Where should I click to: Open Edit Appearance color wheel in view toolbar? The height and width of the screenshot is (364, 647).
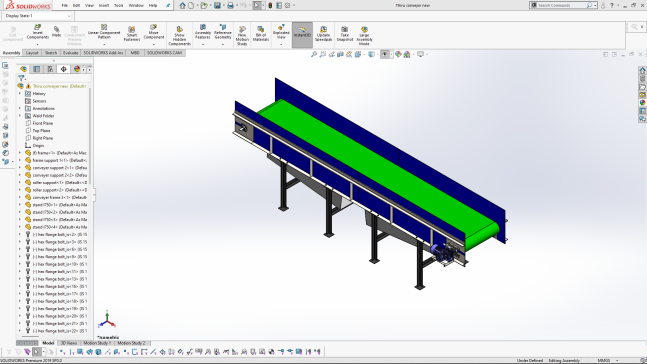398,54
